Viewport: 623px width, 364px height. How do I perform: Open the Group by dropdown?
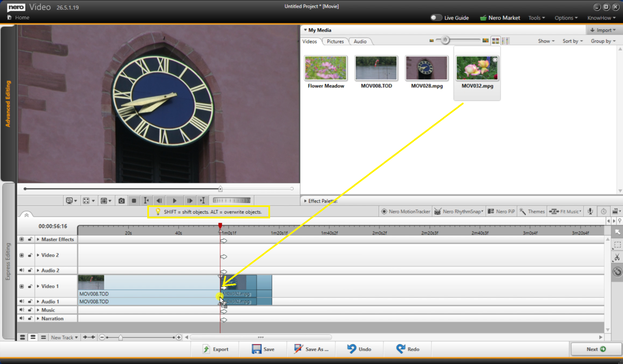[603, 41]
